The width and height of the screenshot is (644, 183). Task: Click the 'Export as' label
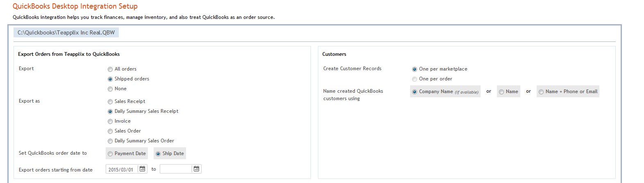pos(29,101)
